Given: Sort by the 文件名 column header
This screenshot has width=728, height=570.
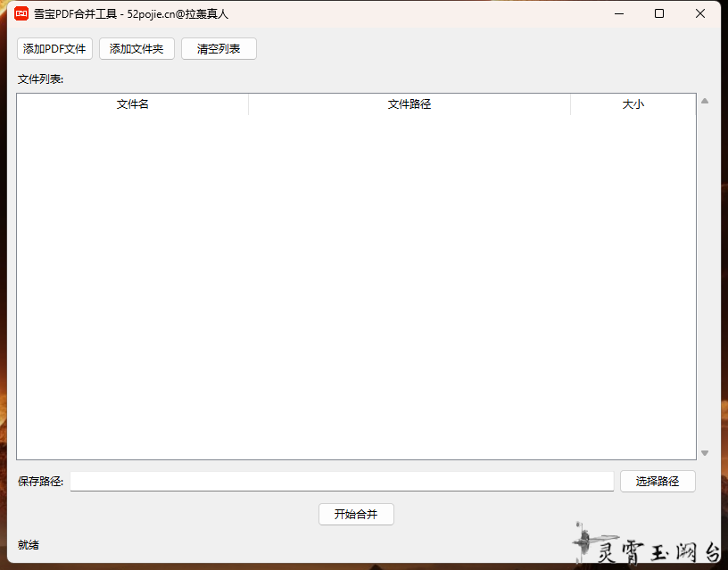Looking at the screenshot, I should (x=133, y=104).
